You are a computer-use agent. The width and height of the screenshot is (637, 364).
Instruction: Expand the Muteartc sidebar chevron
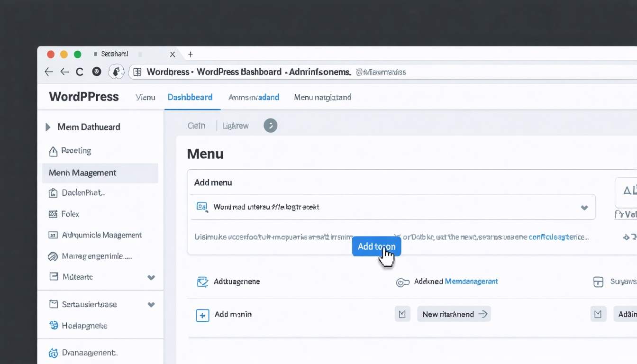(x=151, y=278)
